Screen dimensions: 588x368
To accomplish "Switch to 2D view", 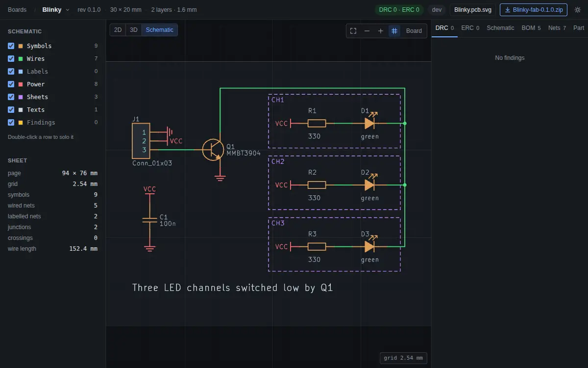I will [x=118, y=30].
